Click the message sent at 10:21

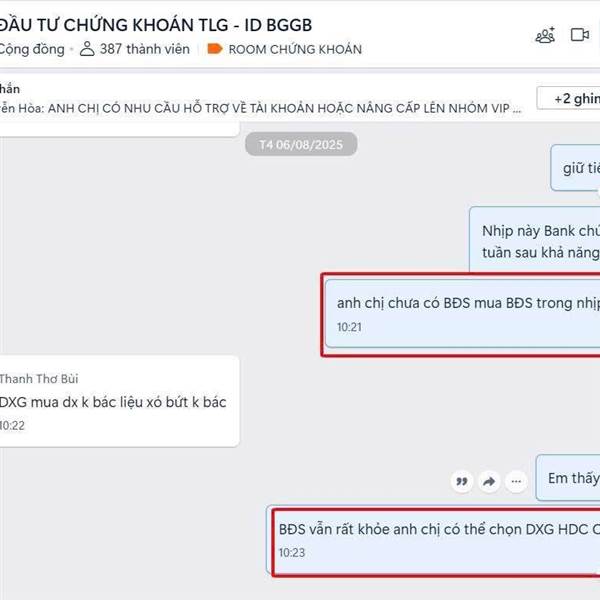pos(463,314)
